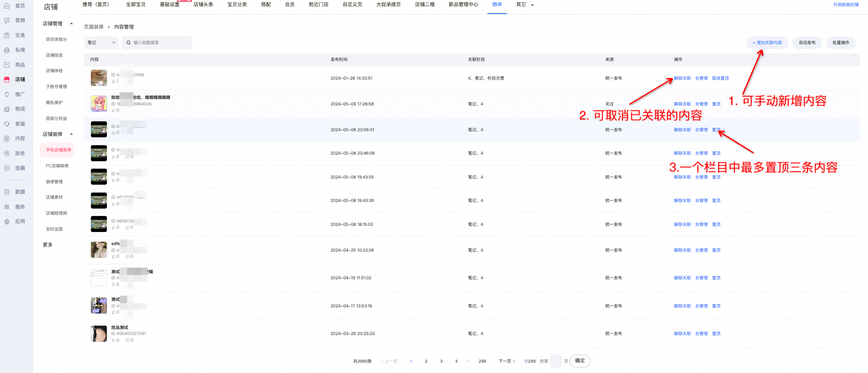Screen dimensions: 868x373
Task: Open the 笔记 content type dropdown
Action: point(101,43)
